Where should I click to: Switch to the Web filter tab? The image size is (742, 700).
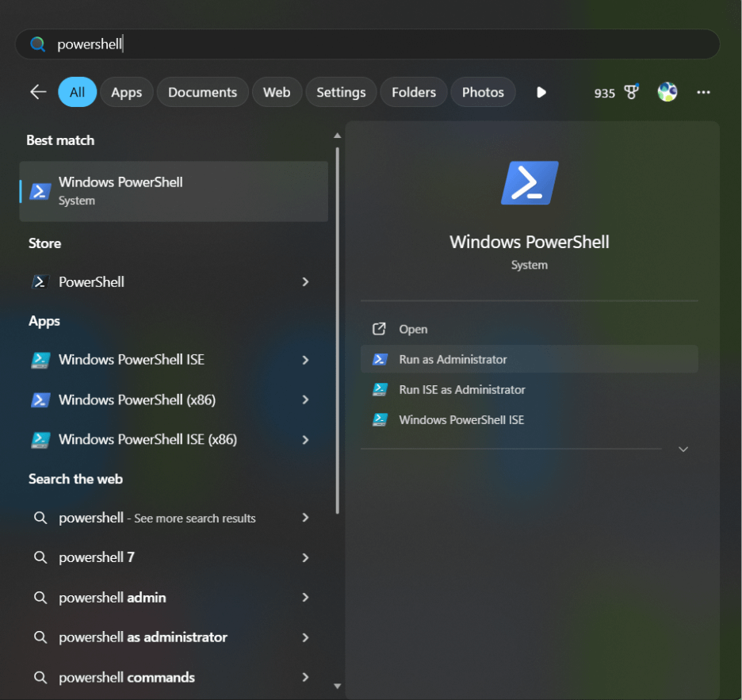click(277, 92)
